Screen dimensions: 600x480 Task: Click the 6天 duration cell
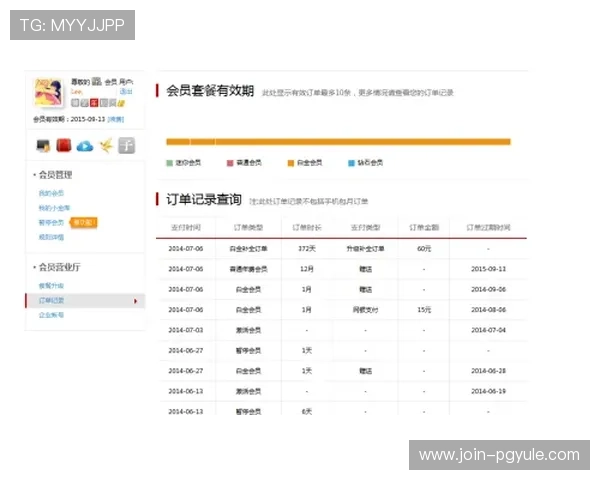307,411
